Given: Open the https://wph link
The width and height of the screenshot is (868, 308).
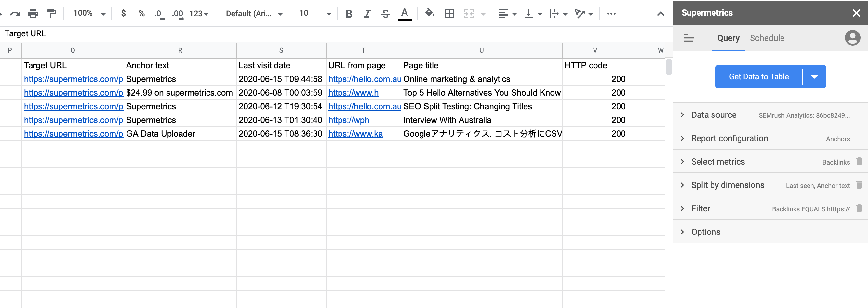Looking at the screenshot, I should click(349, 120).
